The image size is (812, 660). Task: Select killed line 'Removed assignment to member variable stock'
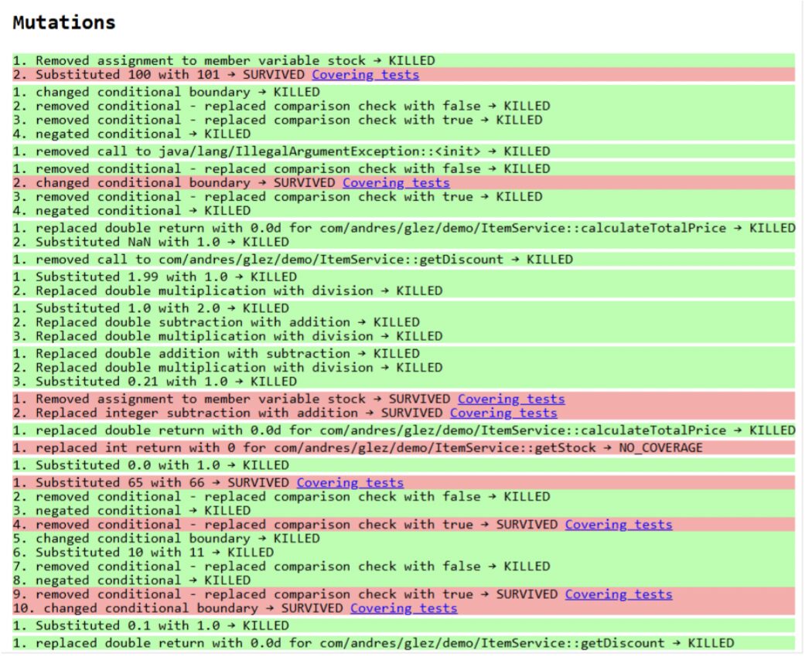(x=404, y=60)
